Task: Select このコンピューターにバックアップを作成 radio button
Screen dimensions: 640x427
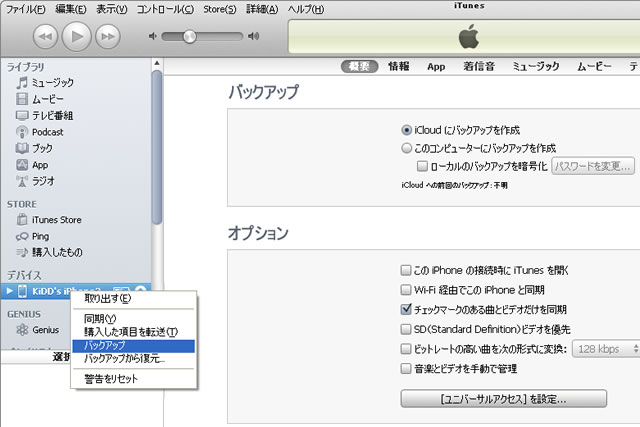Action: pyautogui.click(x=406, y=148)
